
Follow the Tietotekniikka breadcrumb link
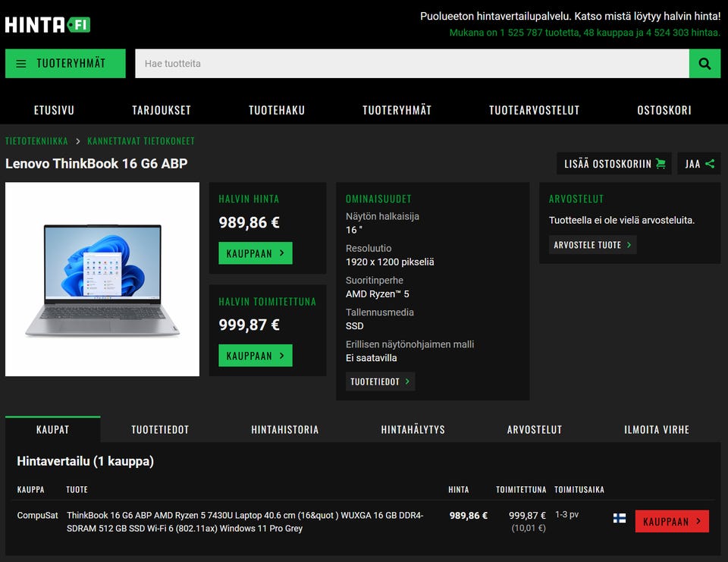pos(36,141)
